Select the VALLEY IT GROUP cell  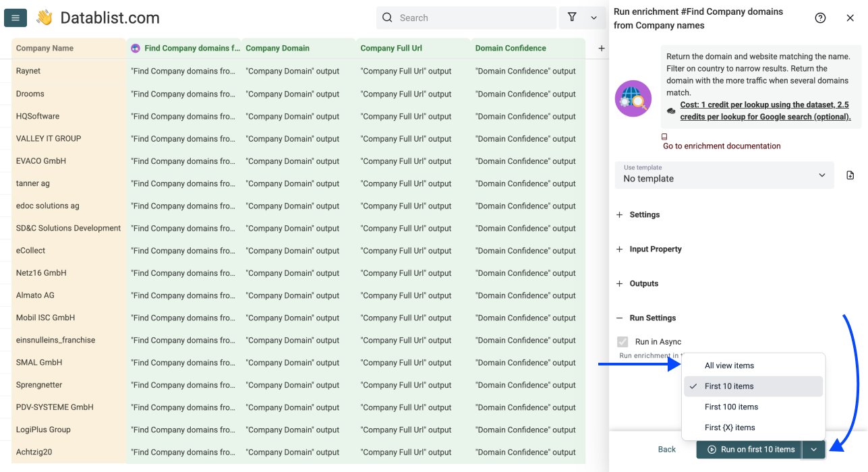[x=68, y=138]
